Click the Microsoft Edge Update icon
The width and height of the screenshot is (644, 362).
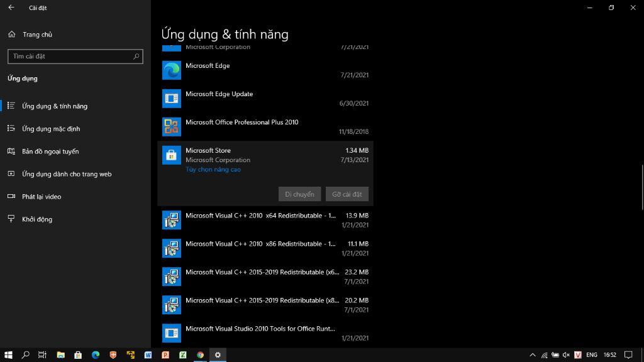(171, 99)
